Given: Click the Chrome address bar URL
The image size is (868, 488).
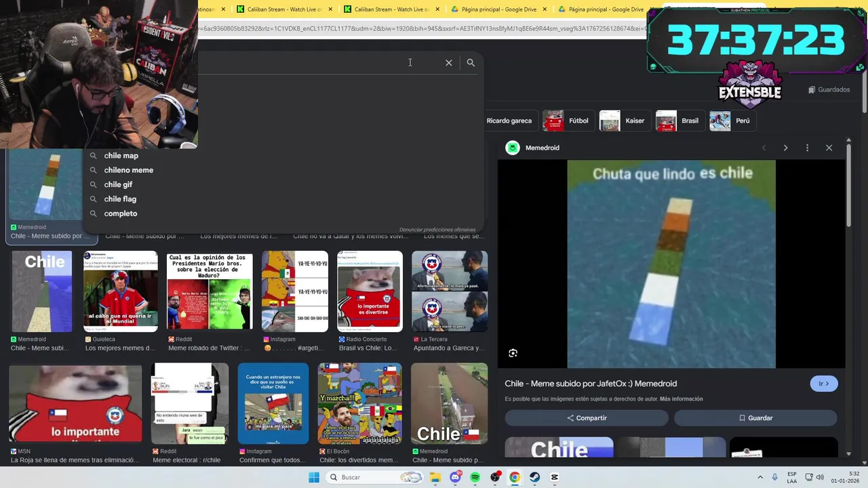Looking at the screenshot, I should 420,28.
